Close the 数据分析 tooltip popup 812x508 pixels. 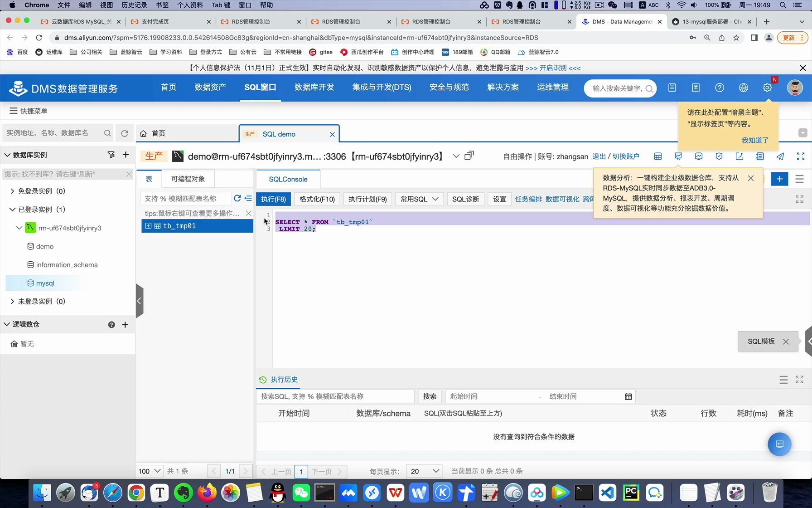[x=751, y=178]
